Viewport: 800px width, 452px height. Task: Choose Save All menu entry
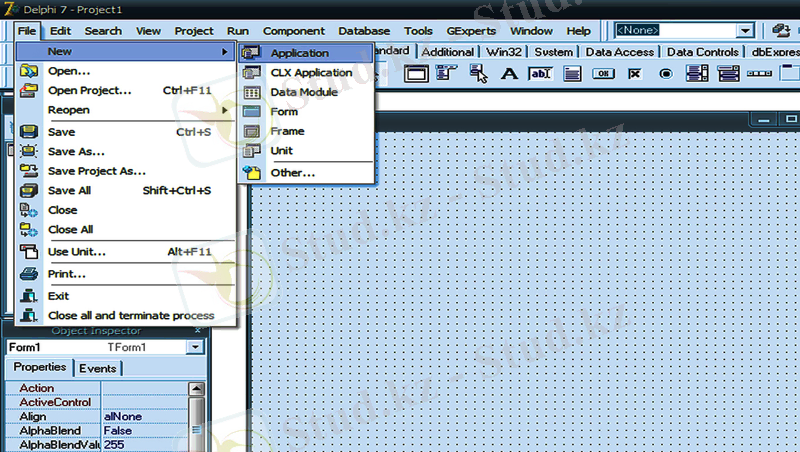(x=126, y=190)
